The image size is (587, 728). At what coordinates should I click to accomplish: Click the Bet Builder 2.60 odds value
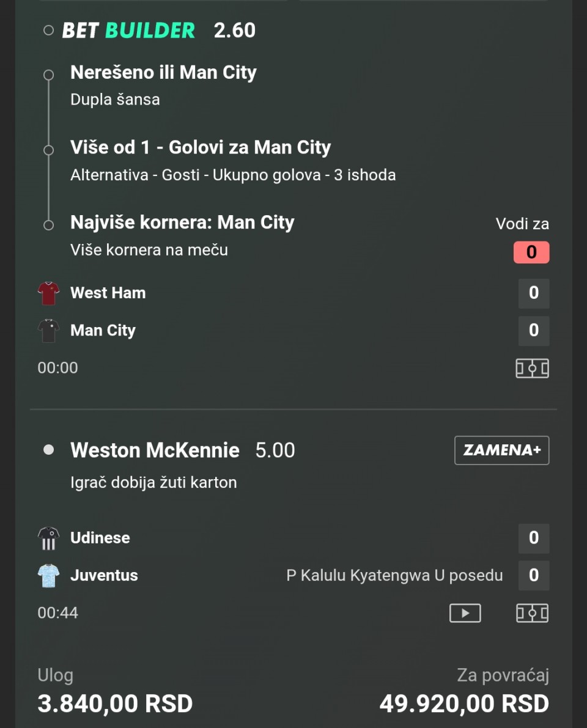click(235, 31)
